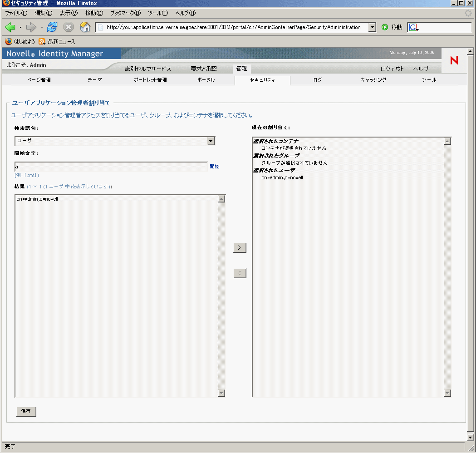Viewport: 476px width, 453px height.
Task: Open the ヘルプ(H) menu
Action: tap(186, 13)
